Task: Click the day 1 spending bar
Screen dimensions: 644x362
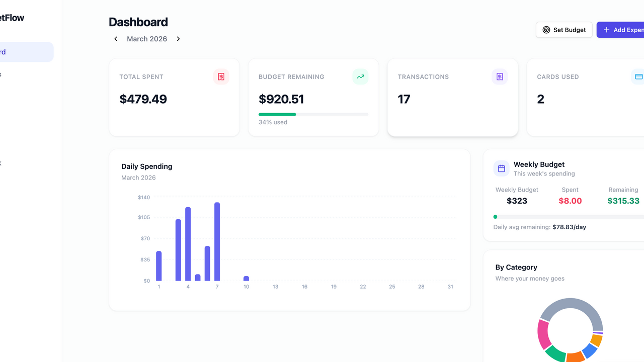Action: [159, 266]
